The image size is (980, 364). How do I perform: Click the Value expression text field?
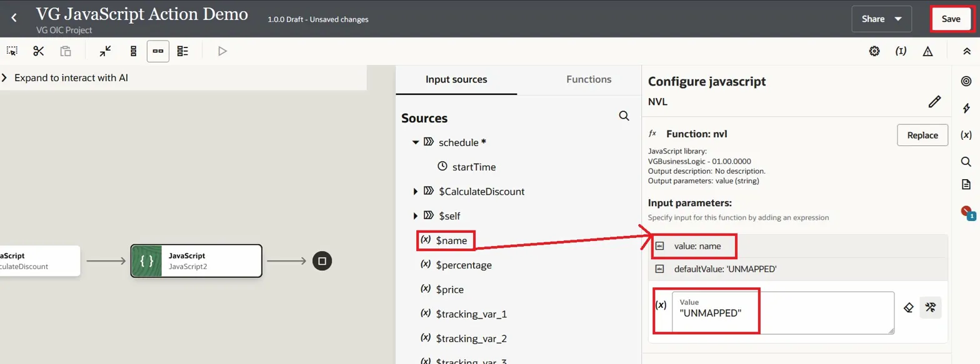pyautogui.click(x=782, y=312)
